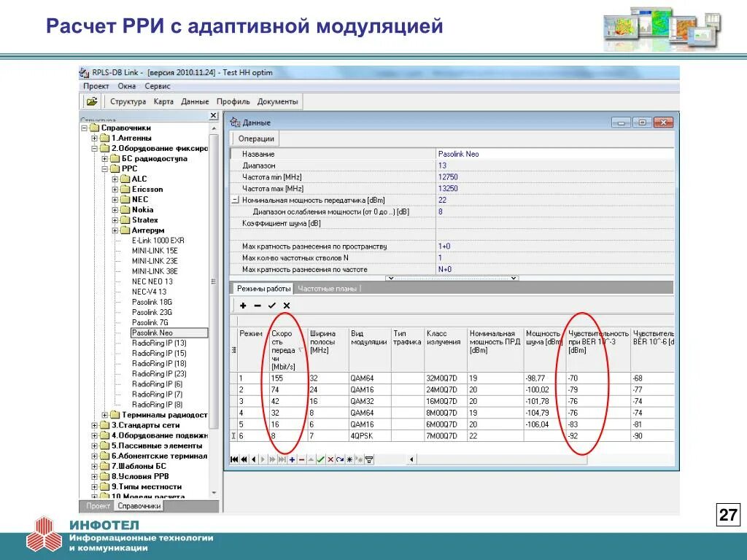Screen dimensions: 747x560
Task: Expand 3.Стандарты сети folder
Action: coord(94,425)
